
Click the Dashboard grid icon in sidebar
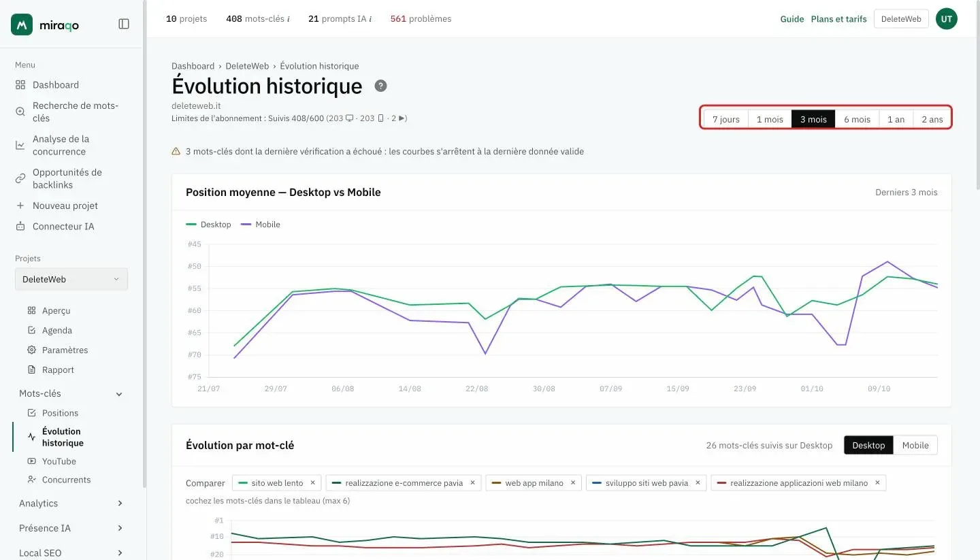[x=20, y=85]
